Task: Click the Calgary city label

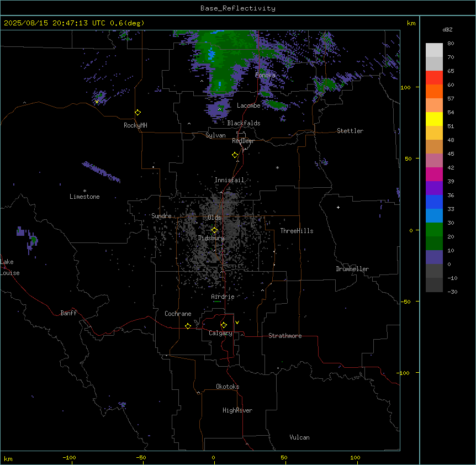Action: click(x=220, y=333)
